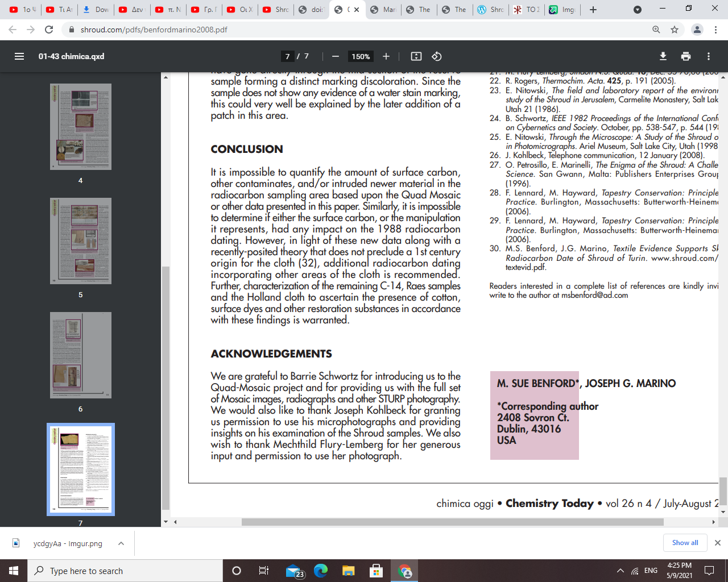
Task: Download the PDF file
Action: point(663,56)
